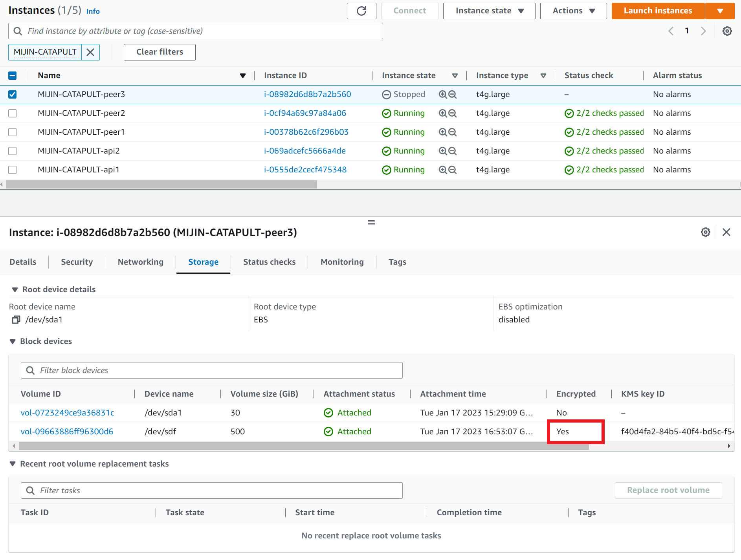Open detail panel settings gear
The image size is (741, 560).
click(x=706, y=232)
